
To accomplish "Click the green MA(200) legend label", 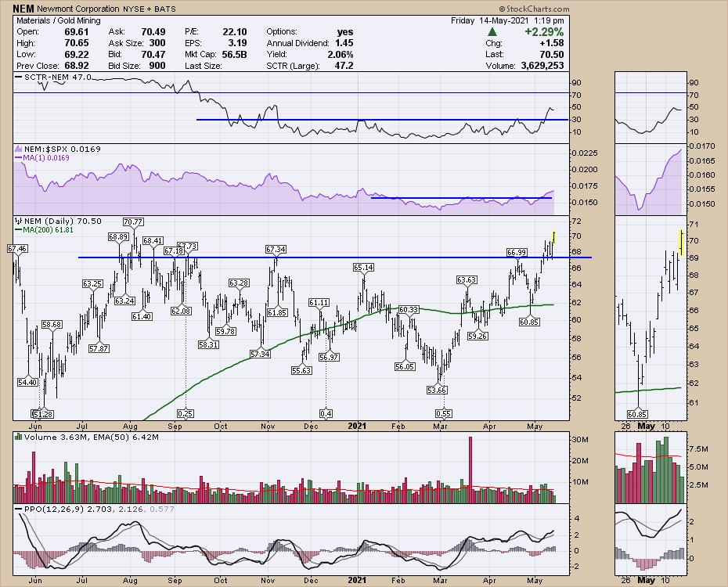I will click(46, 231).
